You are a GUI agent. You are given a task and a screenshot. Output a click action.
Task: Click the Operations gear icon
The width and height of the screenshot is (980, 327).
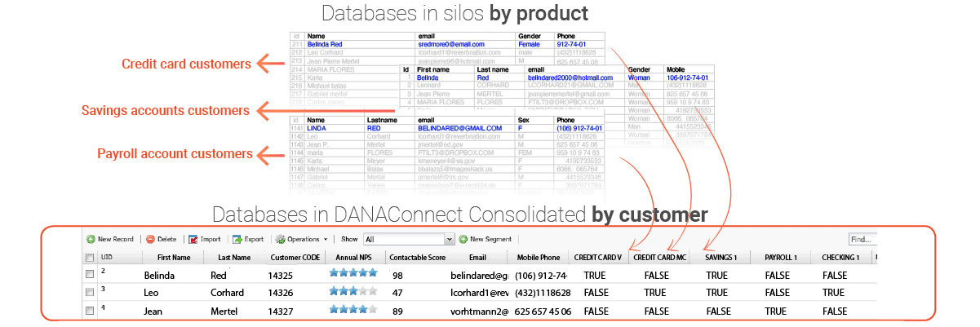click(x=280, y=239)
